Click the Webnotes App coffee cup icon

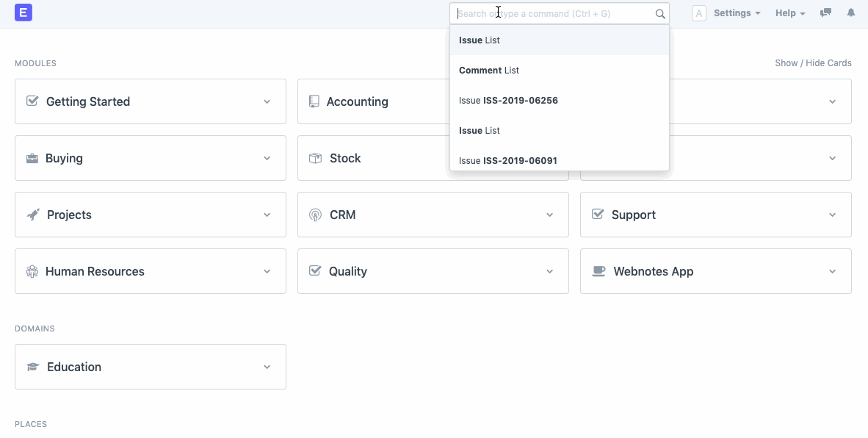[599, 271]
